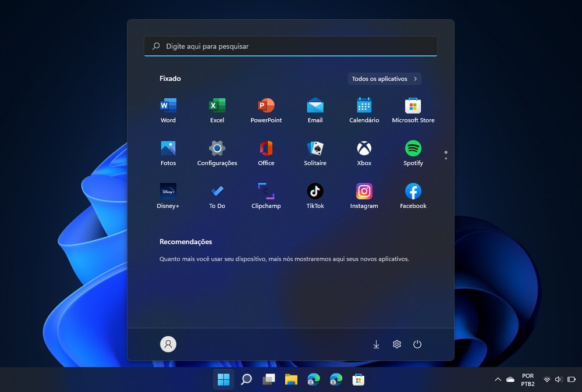Open the Downloads folder shortcut
The width and height of the screenshot is (582, 392).
376,344
